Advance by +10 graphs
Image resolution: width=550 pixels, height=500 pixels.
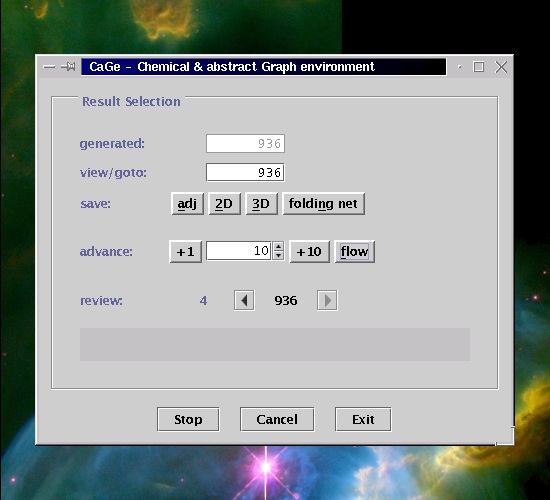[x=309, y=252]
